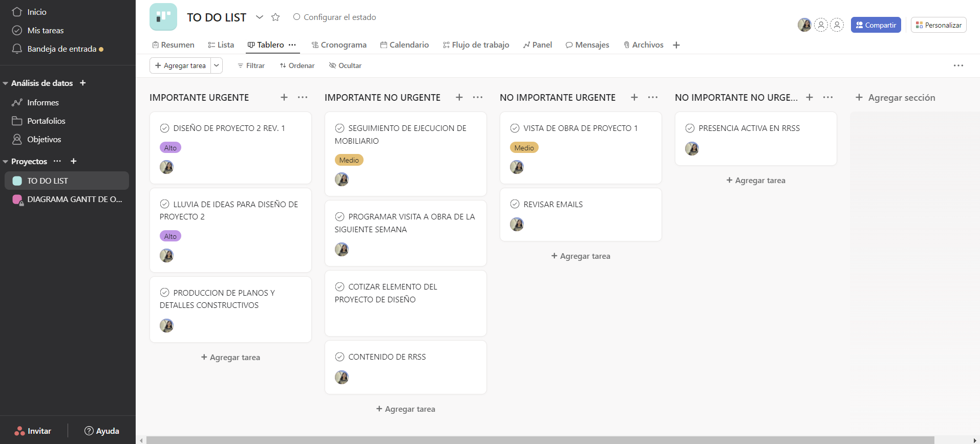Open Informes in the sidebar
Viewport: 980px width, 444px height.
tap(36, 102)
